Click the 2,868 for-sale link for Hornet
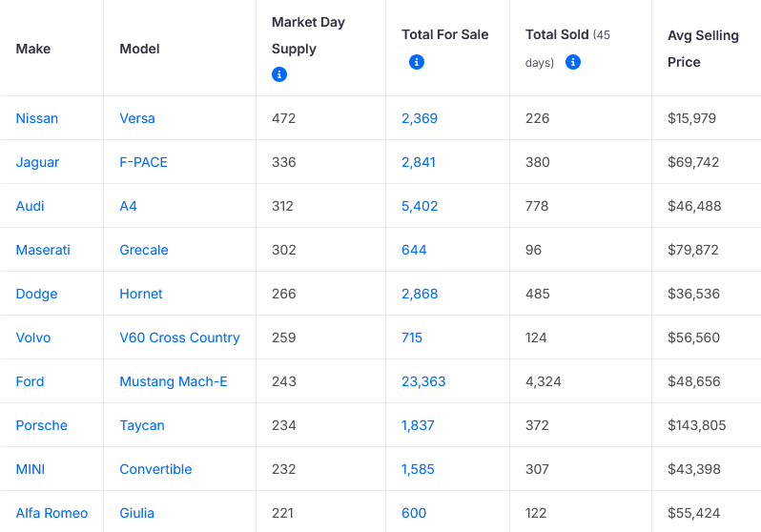 pyautogui.click(x=420, y=294)
